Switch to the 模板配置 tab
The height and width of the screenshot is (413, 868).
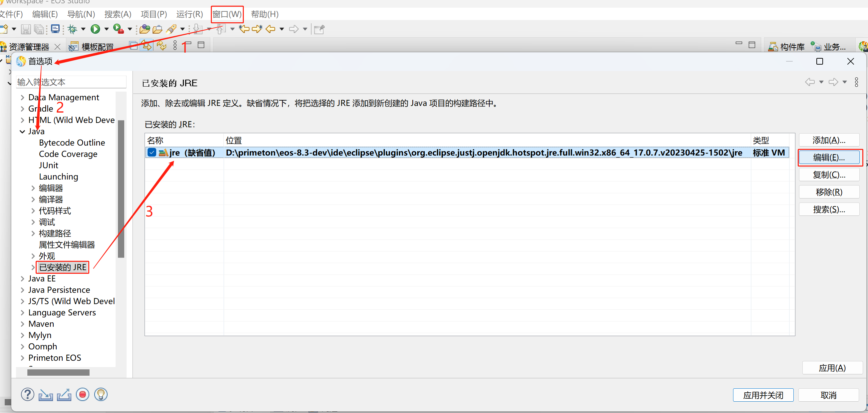(97, 47)
